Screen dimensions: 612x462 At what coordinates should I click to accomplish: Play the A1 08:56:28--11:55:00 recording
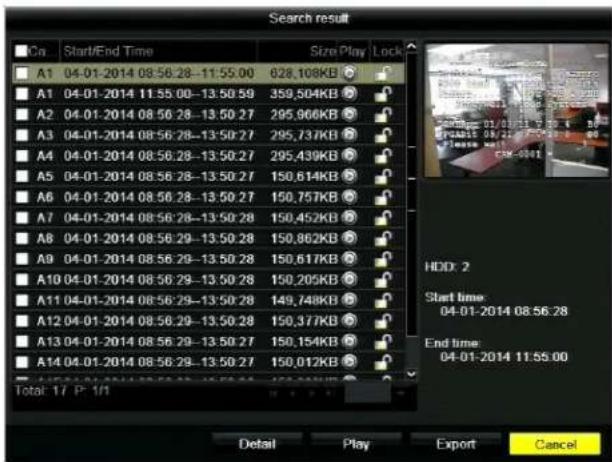pos(349,73)
